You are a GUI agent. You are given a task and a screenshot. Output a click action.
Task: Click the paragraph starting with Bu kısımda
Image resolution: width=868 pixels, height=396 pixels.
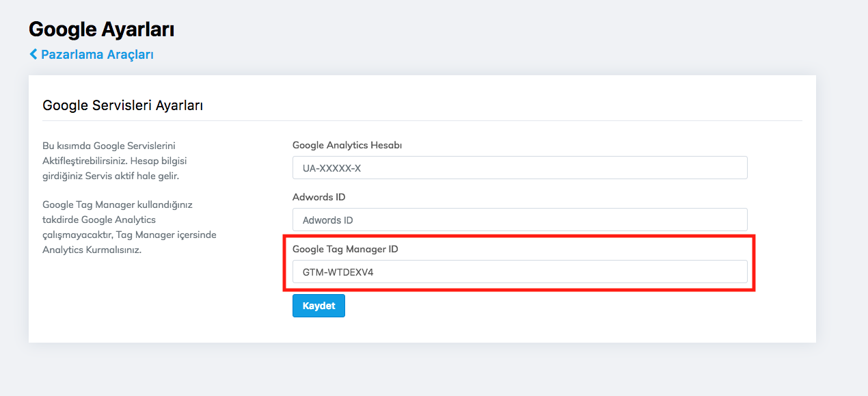tap(115, 161)
